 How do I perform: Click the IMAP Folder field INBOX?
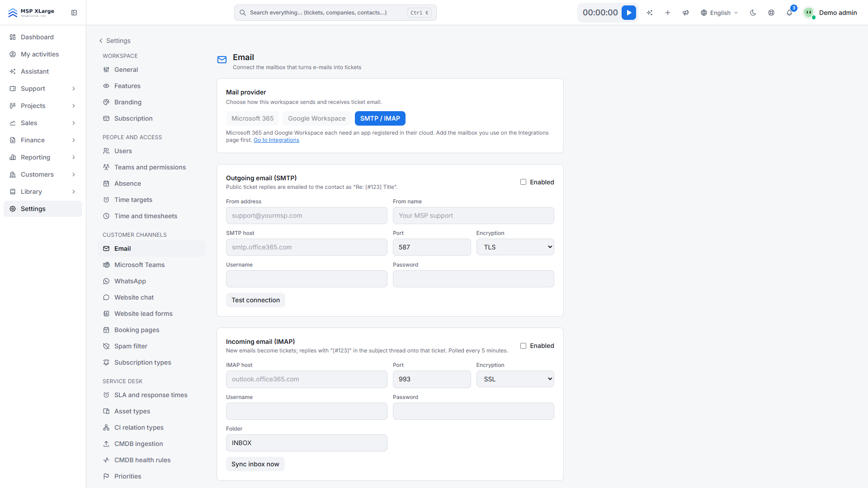click(x=307, y=443)
